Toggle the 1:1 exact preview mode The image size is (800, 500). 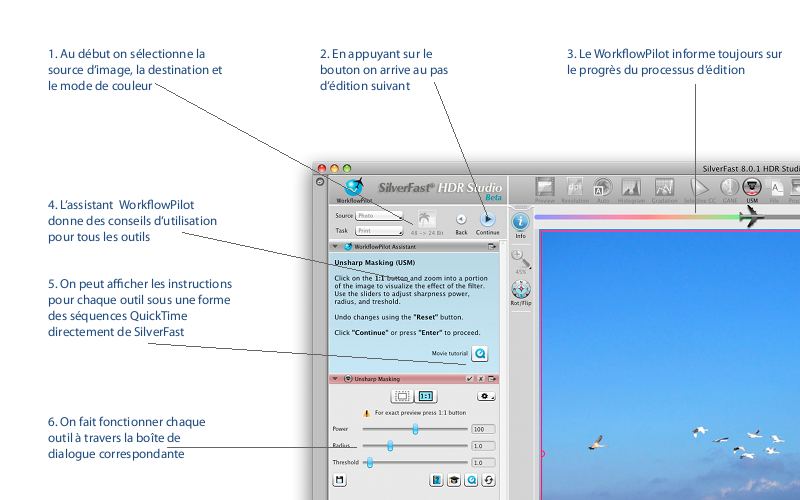point(427,396)
